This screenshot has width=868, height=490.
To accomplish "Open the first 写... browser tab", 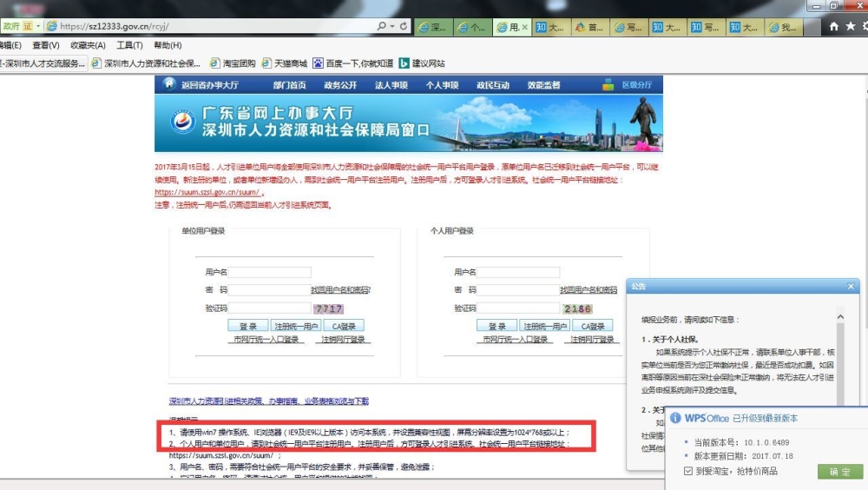I will tap(628, 27).
